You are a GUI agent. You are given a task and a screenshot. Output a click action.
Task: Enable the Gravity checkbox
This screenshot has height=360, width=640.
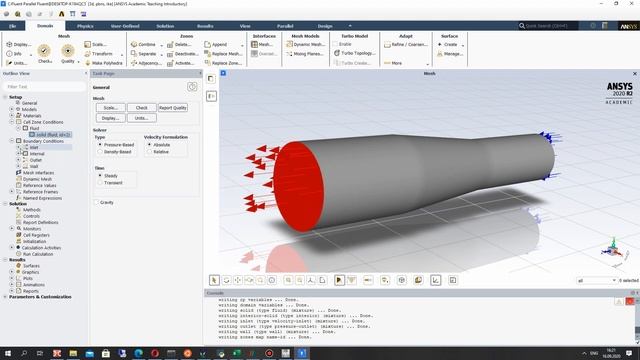[97, 202]
